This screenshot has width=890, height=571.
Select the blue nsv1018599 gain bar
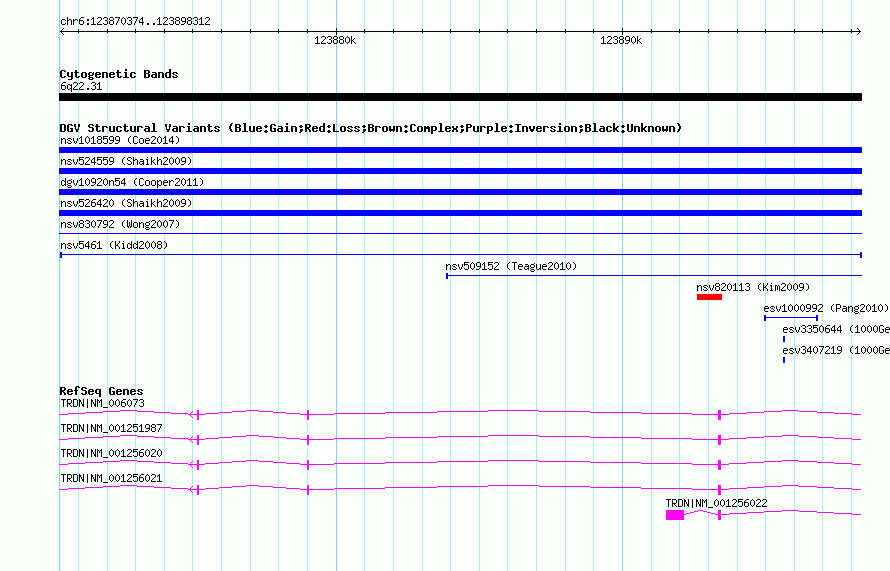tap(460, 150)
